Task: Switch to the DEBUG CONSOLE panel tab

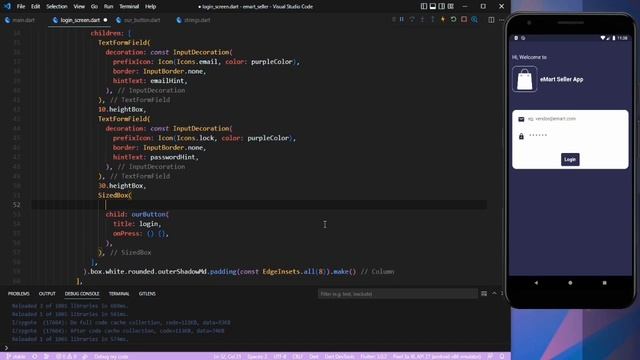Action: tap(82, 293)
